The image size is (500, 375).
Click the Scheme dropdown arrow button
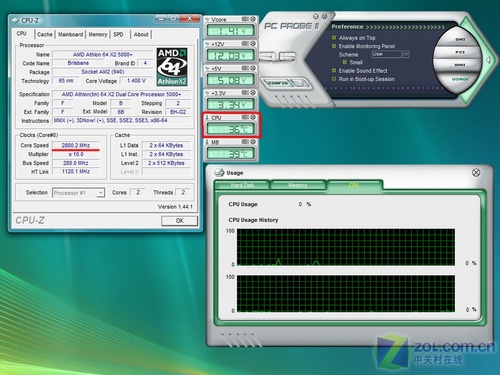pos(406,54)
